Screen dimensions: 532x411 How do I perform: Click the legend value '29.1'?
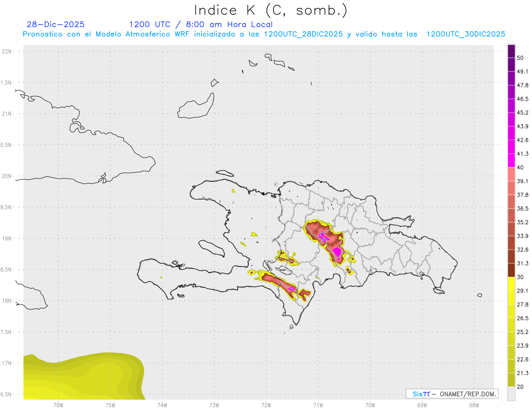click(x=523, y=291)
